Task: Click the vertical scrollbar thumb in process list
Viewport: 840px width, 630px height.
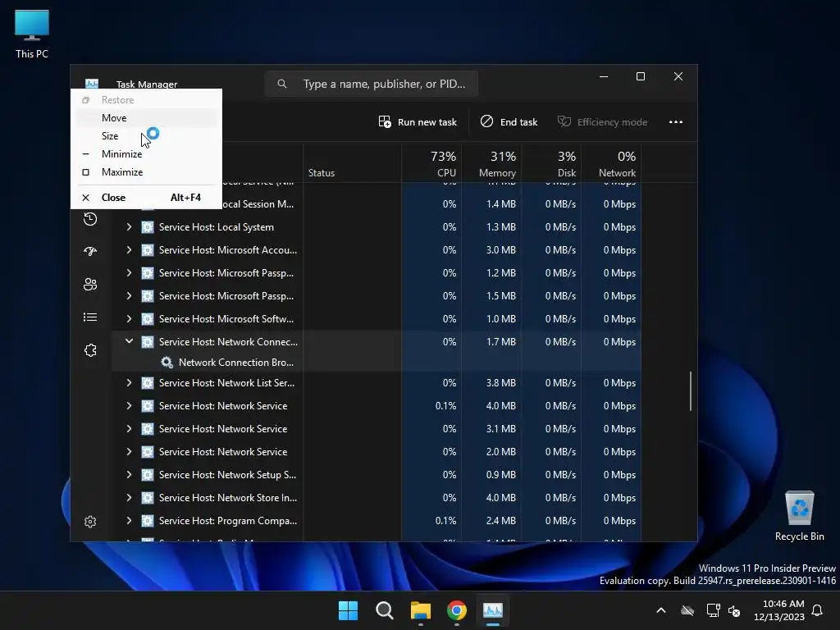Action: tap(691, 391)
